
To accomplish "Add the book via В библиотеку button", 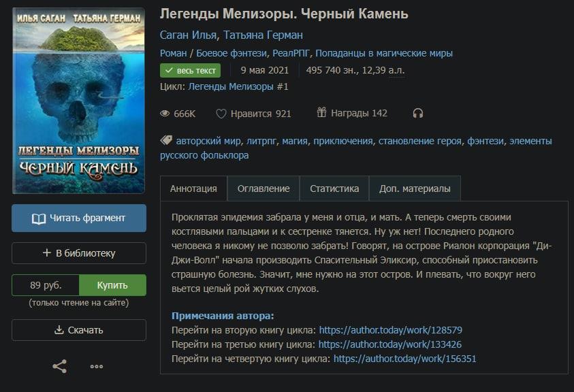I will click(x=79, y=253).
